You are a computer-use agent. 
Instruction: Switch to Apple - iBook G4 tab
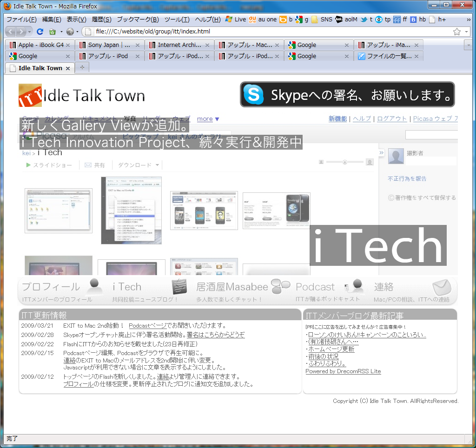(40, 45)
